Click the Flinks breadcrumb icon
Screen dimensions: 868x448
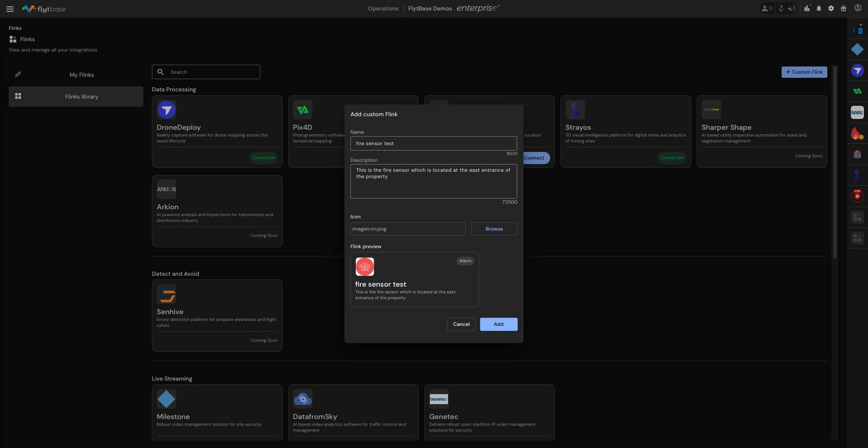coord(12,39)
